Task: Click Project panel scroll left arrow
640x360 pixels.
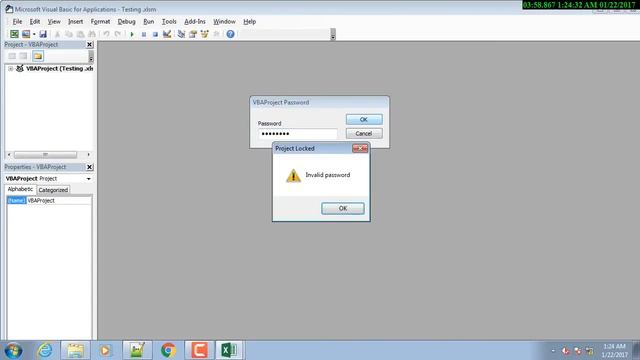Action: coord(9,155)
